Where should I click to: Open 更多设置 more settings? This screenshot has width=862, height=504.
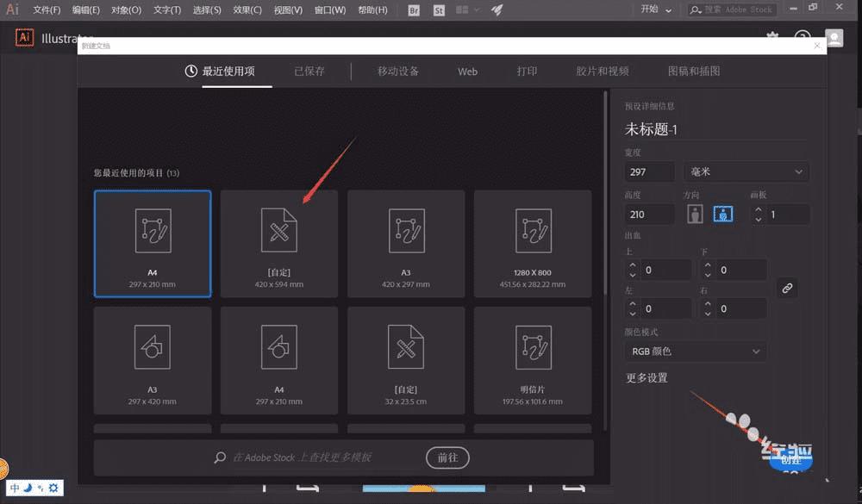(x=646, y=377)
